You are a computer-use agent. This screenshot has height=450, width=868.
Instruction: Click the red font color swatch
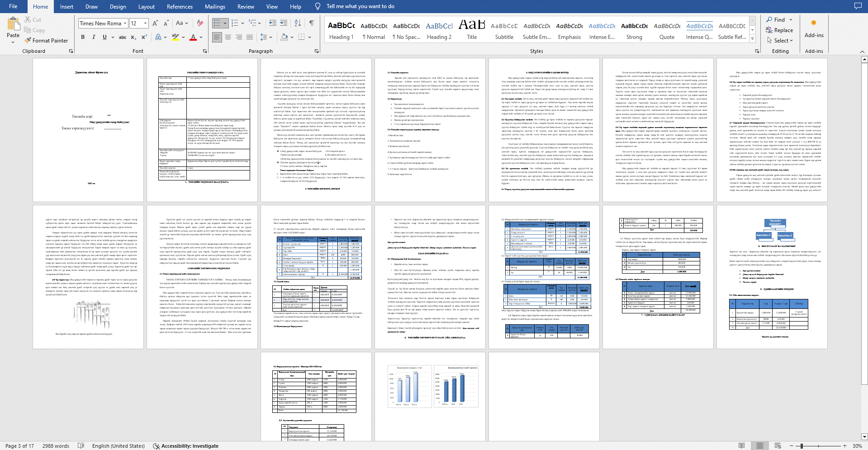click(193, 37)
